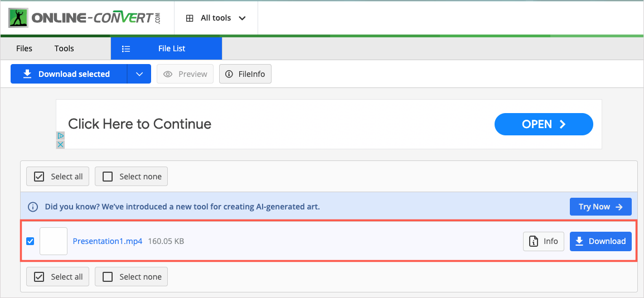Click the list icon in File List tab
644x298 pixels.
(x=126, y=49)
